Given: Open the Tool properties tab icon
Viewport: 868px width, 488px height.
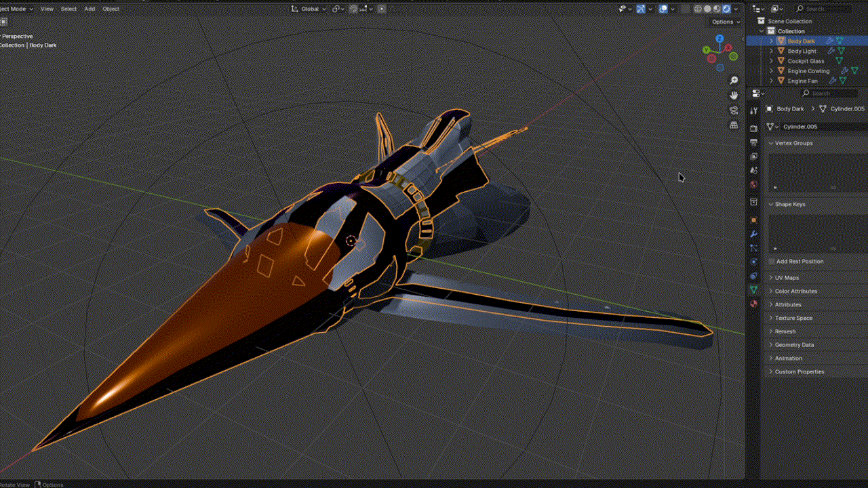Looking at the screenshot, I should (x=753, y=111).
